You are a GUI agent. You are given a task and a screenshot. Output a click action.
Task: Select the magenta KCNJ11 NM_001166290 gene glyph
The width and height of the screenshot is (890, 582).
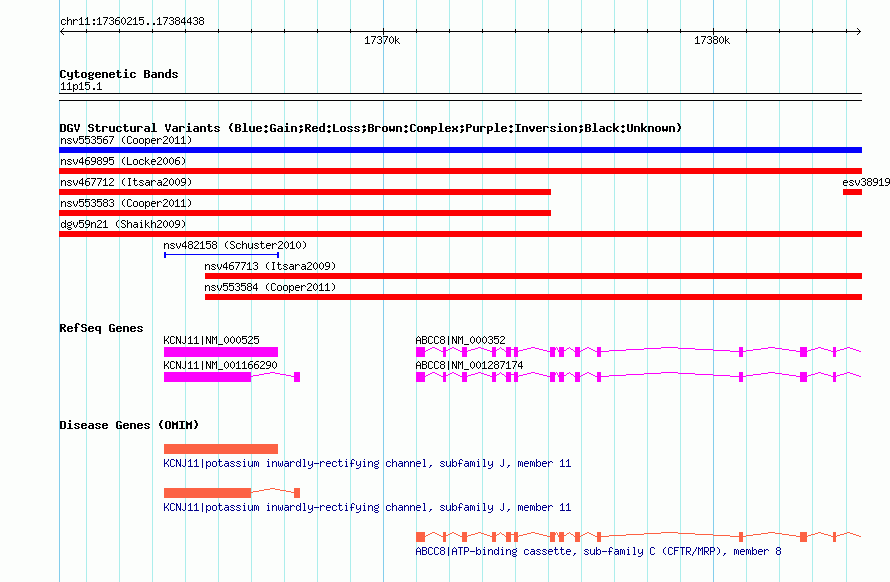(x=232, y=377)
